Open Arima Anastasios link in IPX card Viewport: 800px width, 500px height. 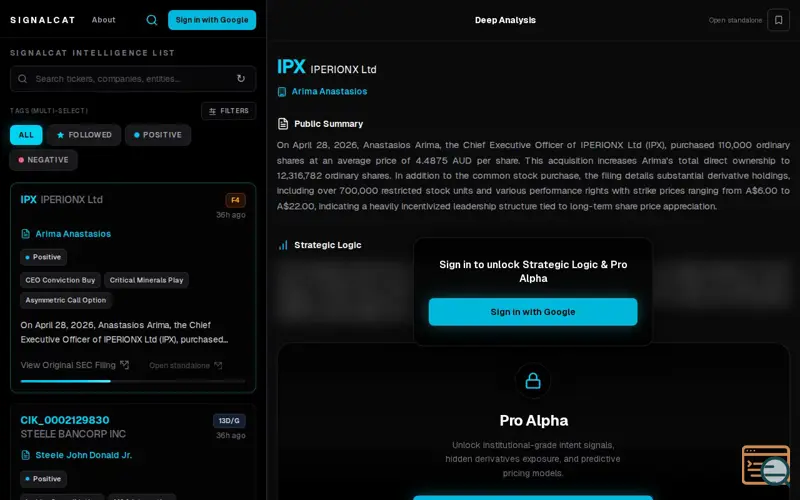[x=73, y=234]
